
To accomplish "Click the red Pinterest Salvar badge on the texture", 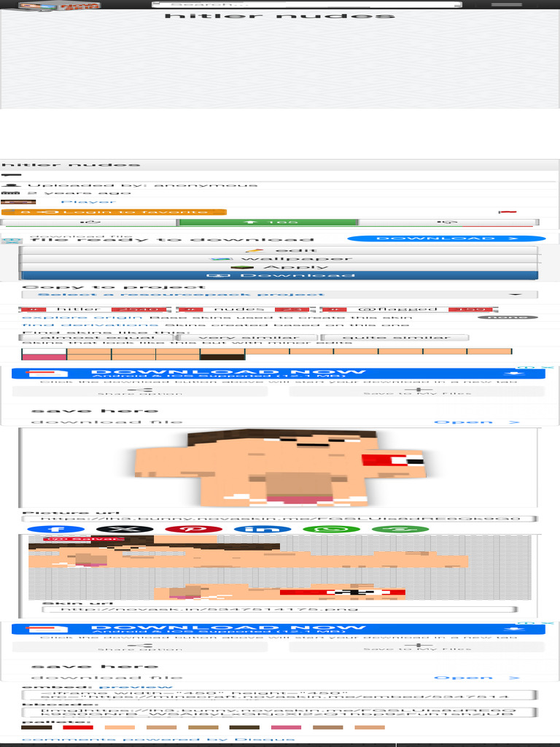I will [x=85, y=539].
